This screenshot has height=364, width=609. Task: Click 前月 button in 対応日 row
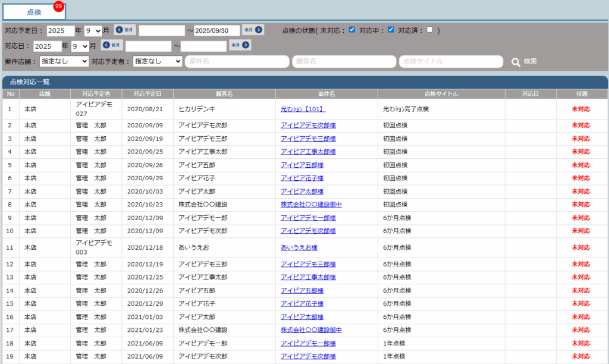[x=112, y=45]
